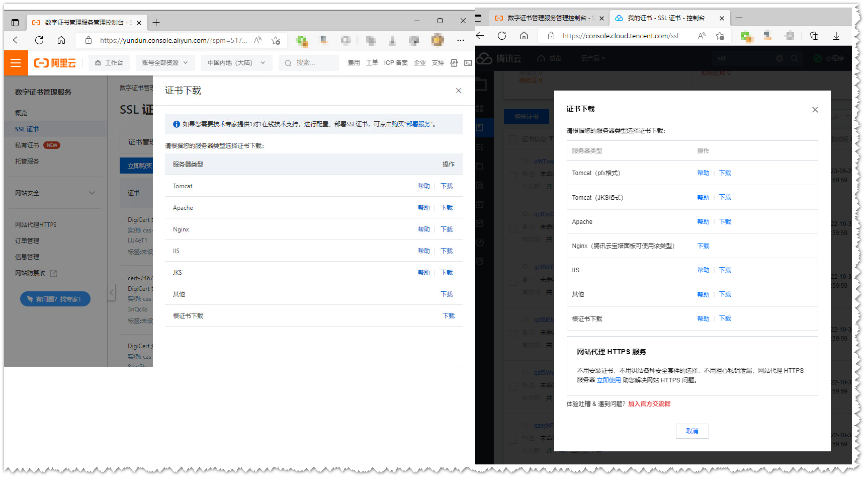Add Tencent page to favorites star
The width and height of the screenshot is (868, 480).
(x=720, y=36)
